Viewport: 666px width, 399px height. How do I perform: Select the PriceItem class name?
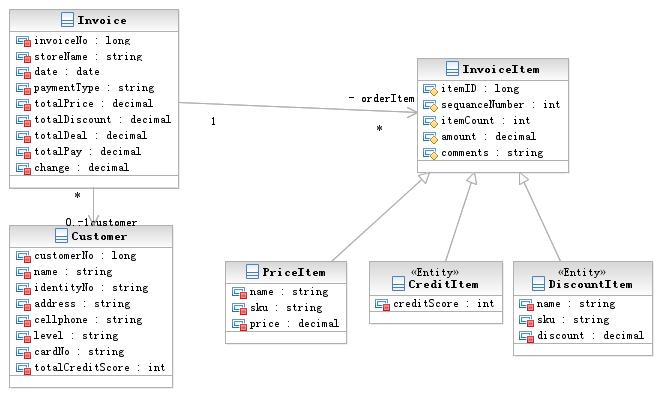(294, 272)
